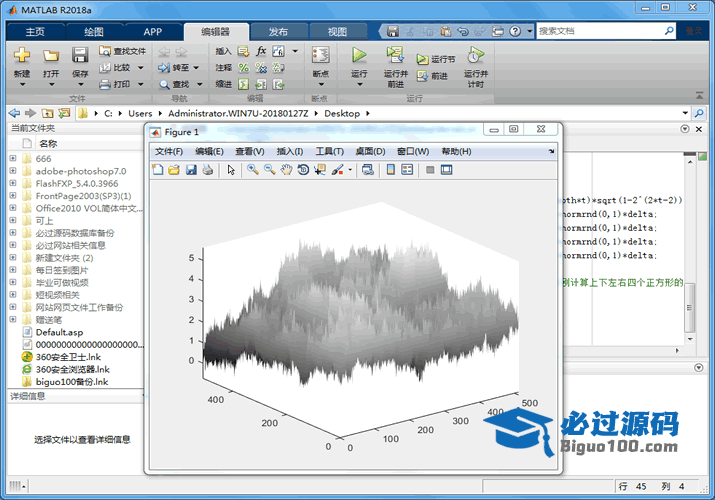Open the brush color dropdown arrow
This screenshot has width=715, height=500.
[x=350, y=170]
